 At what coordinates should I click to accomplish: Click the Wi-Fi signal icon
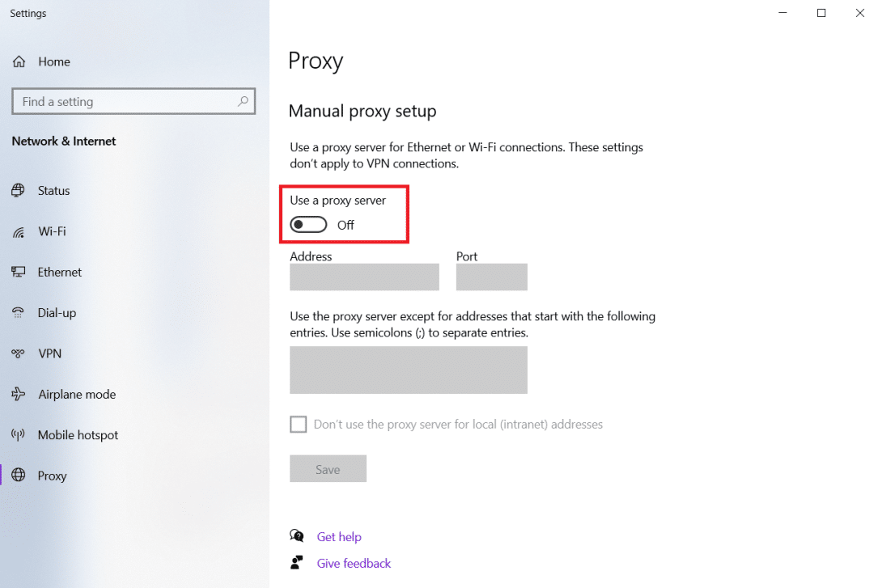19,231
